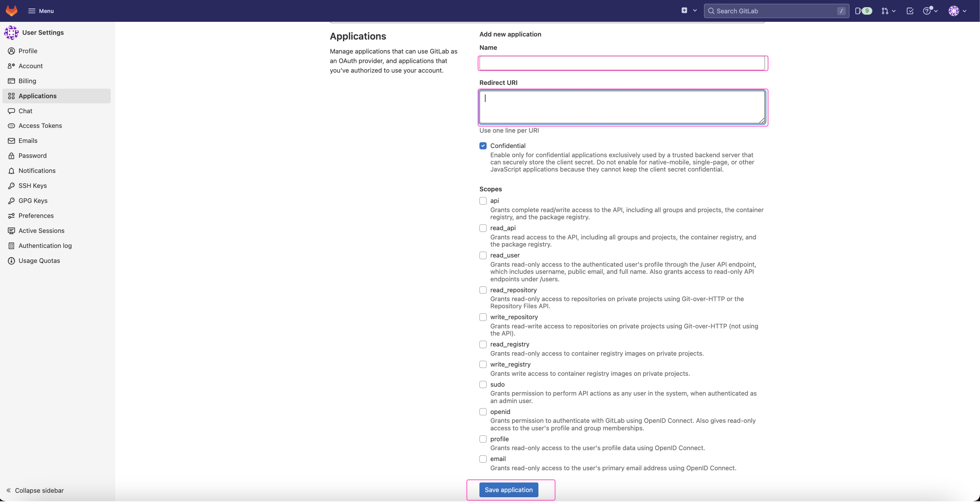Open the to-do list checkmark icon
This screenshot has height=504, width=980.
(910, 11)
